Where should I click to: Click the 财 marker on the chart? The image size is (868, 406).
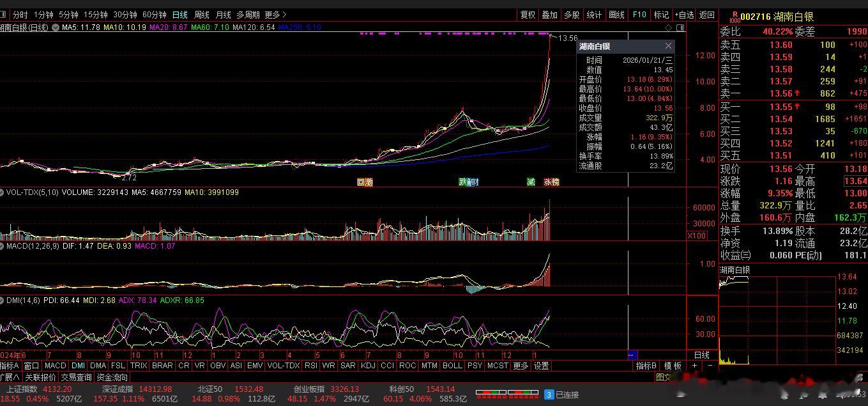(475, 182)
